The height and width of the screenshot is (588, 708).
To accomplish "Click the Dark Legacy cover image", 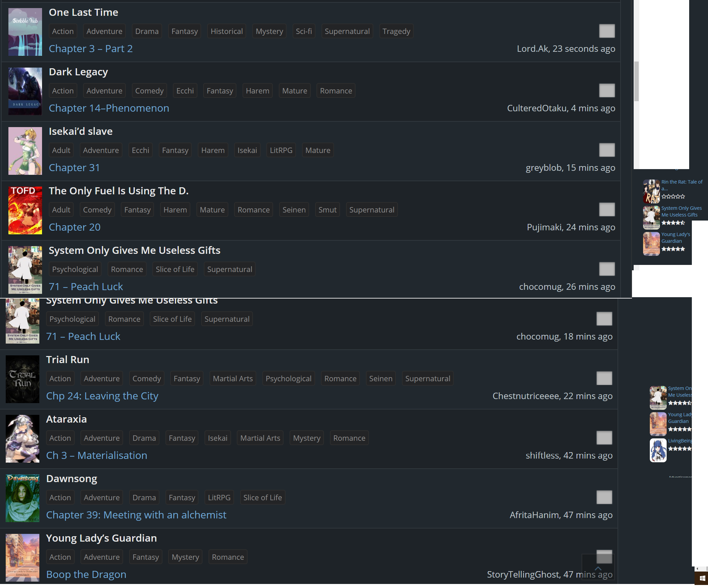I will (25, 91).
